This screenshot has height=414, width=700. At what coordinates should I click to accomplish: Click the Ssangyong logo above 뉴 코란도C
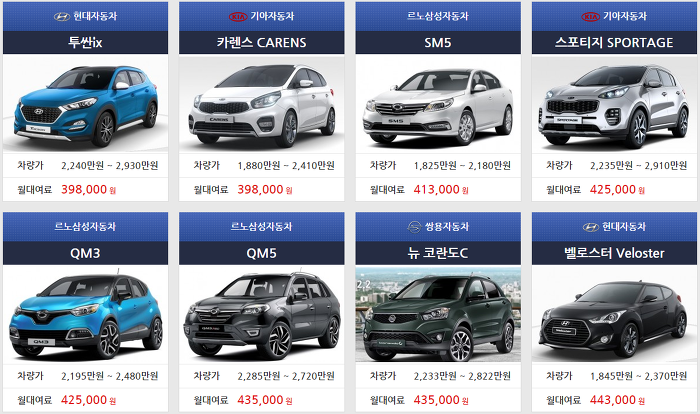[x=414, y=227]
